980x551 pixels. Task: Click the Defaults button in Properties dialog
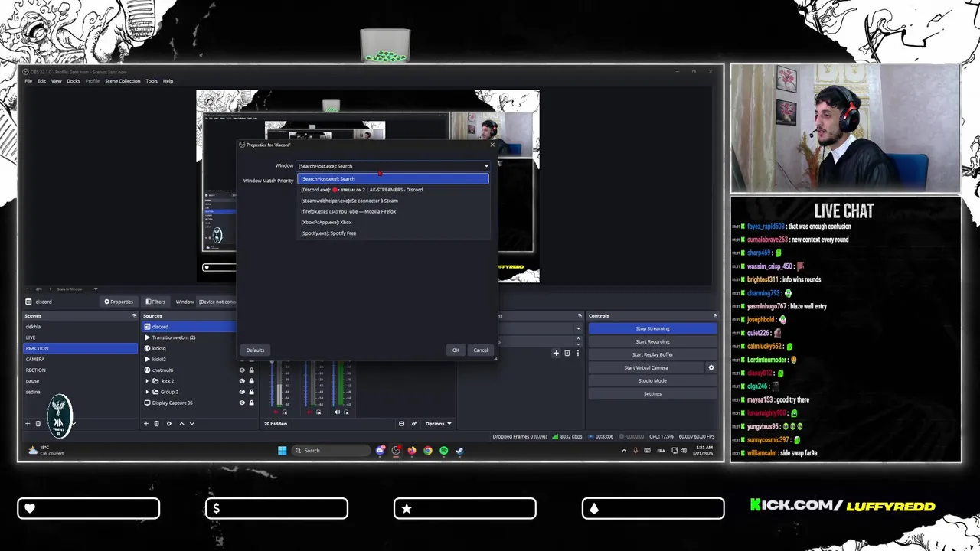255,350
